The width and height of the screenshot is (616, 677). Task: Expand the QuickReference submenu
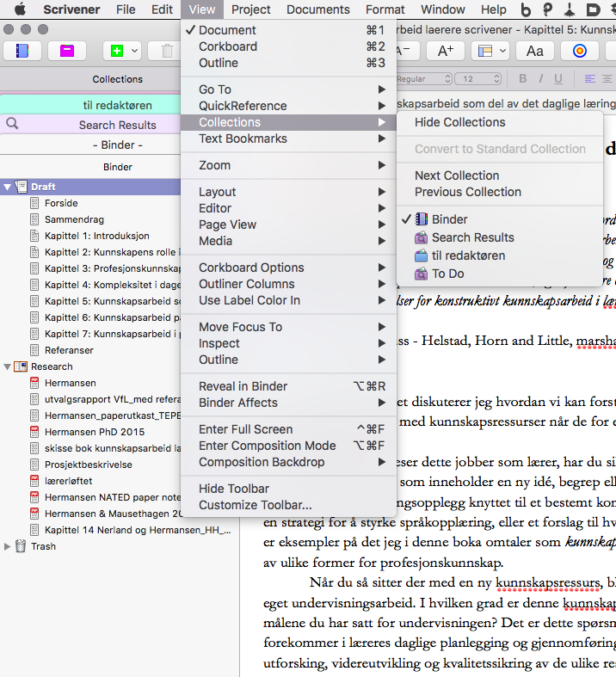pyautogui.click(x=288, y=106)
